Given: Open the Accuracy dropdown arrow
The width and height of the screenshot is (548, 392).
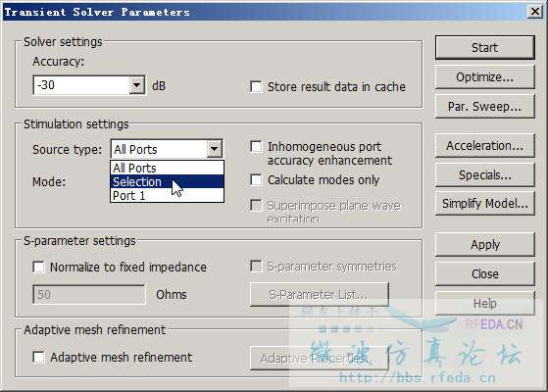Looking at the screenshot, I should pos(137,85).
